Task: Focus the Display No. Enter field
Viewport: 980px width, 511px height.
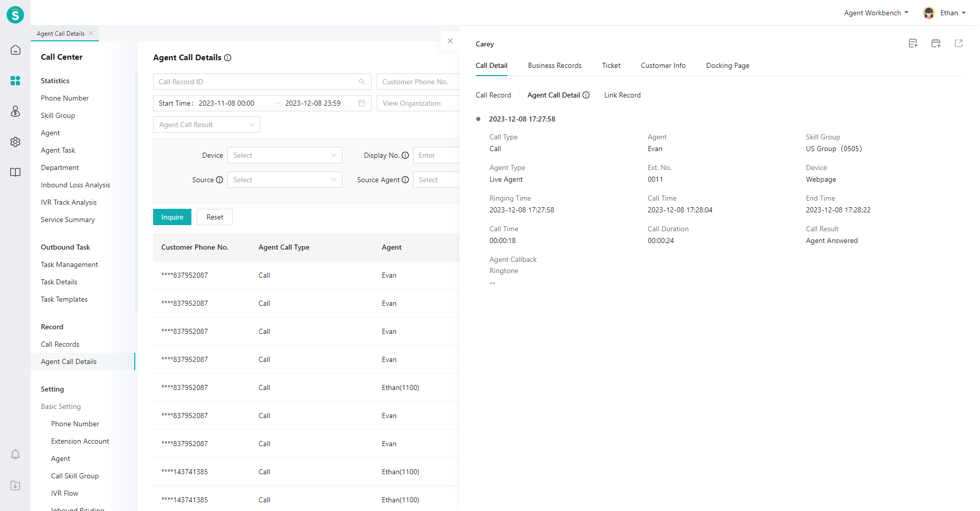Action: click(x=436, y=155)
